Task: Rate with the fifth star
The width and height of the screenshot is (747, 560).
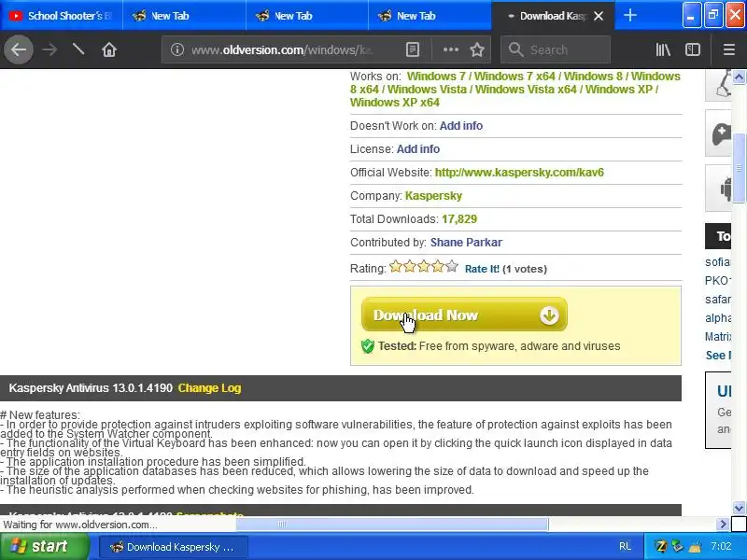Action: point(452,267)
